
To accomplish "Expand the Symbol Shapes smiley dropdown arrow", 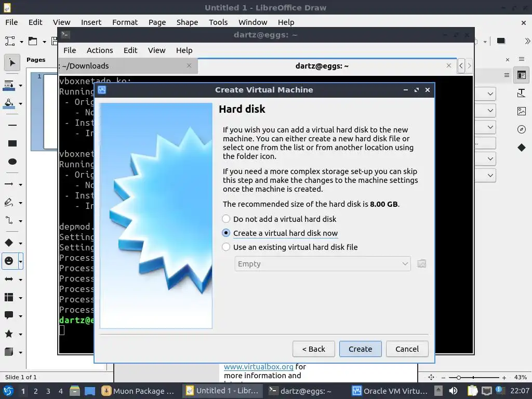I will click(21, 261).
